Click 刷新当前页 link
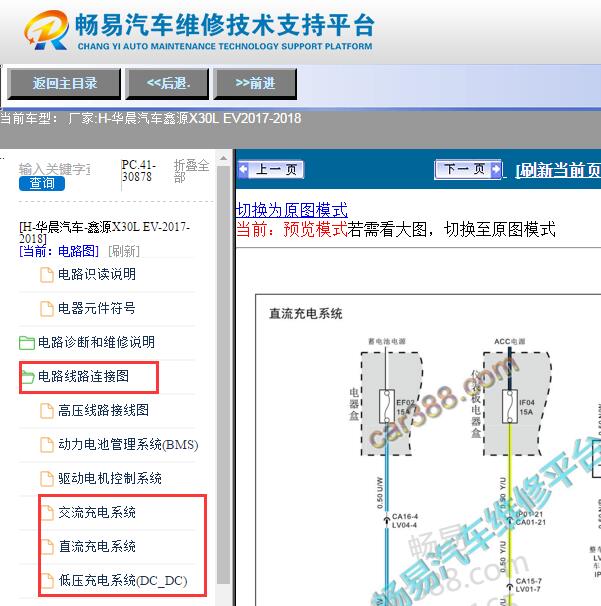601x606 pixels. [x=558, y=170]
